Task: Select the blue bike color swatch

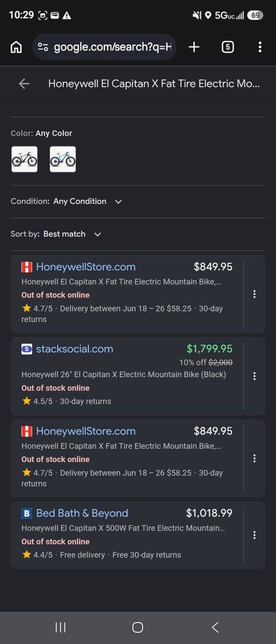Action: click(63, 159)
